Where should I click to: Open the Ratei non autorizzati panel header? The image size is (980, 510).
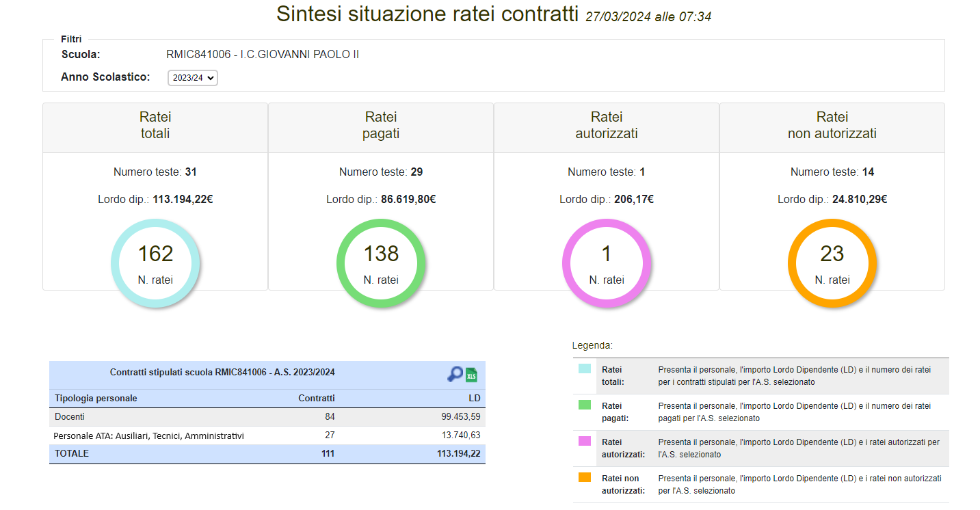(832, 126)
